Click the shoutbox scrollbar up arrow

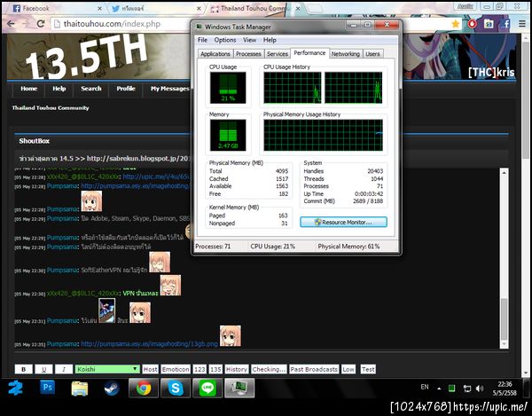tap(504, 172)
